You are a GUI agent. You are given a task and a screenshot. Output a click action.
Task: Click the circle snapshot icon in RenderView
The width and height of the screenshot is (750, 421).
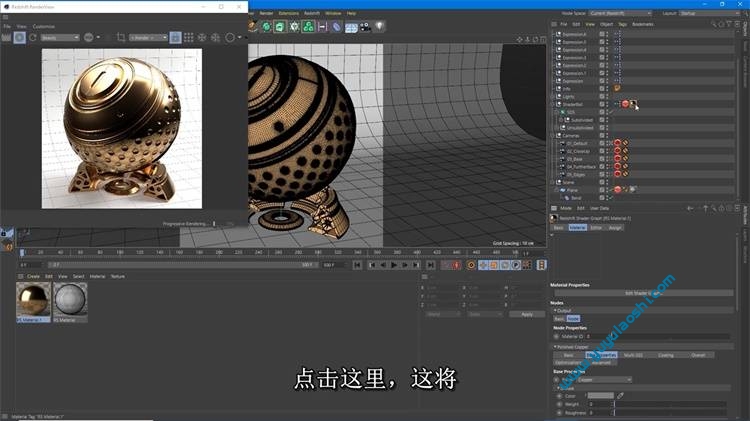[x=230, y=37]
